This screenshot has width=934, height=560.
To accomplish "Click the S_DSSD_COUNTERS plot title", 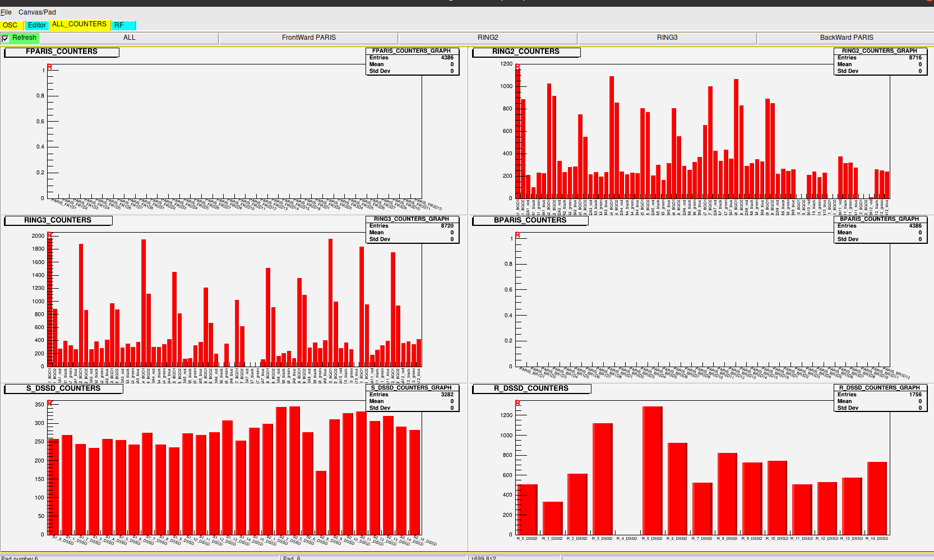I will (x=63, y=388).
